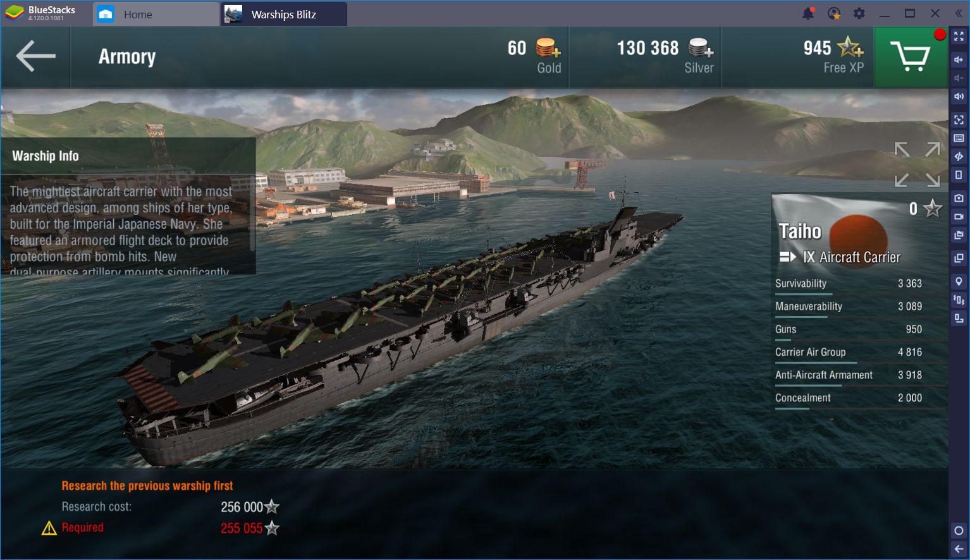The image size is (970, 560).
Task: Open the shopping cart store
Action: 910,57
